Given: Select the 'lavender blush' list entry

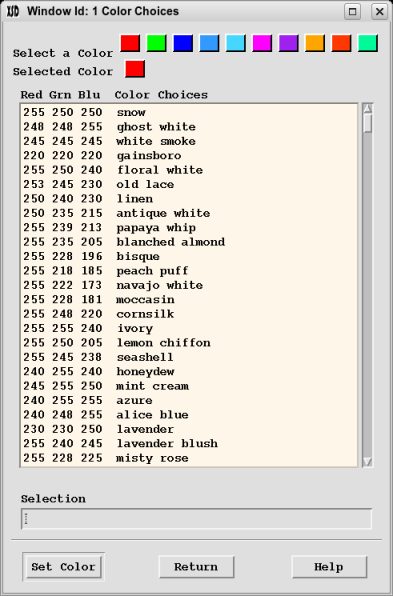Looking at the screenshot, I should [x=189, y=444].
